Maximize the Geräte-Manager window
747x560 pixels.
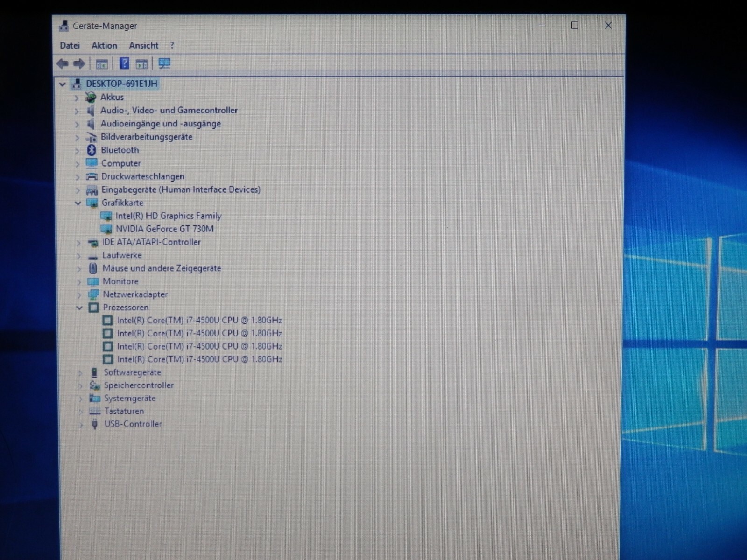(x=575, y=25)
